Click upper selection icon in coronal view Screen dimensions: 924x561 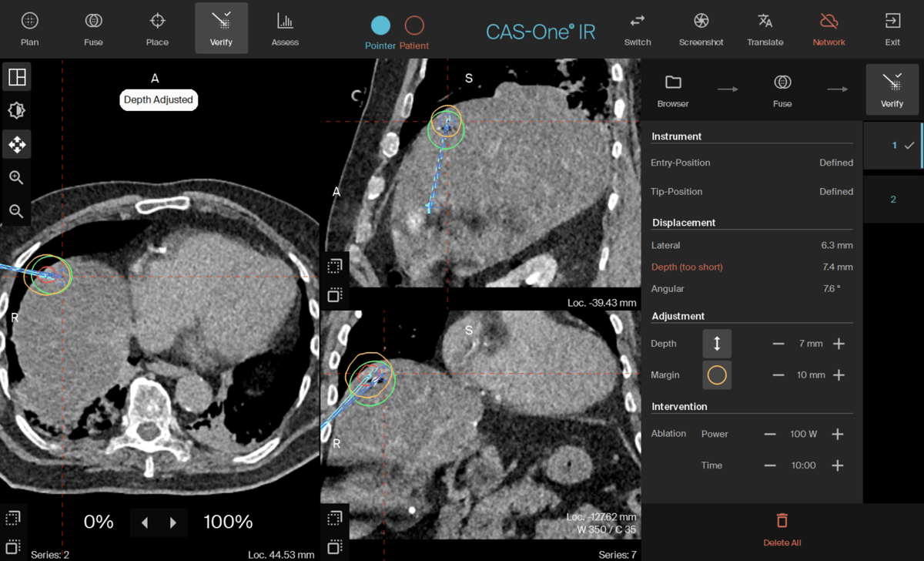coord(335,519)
